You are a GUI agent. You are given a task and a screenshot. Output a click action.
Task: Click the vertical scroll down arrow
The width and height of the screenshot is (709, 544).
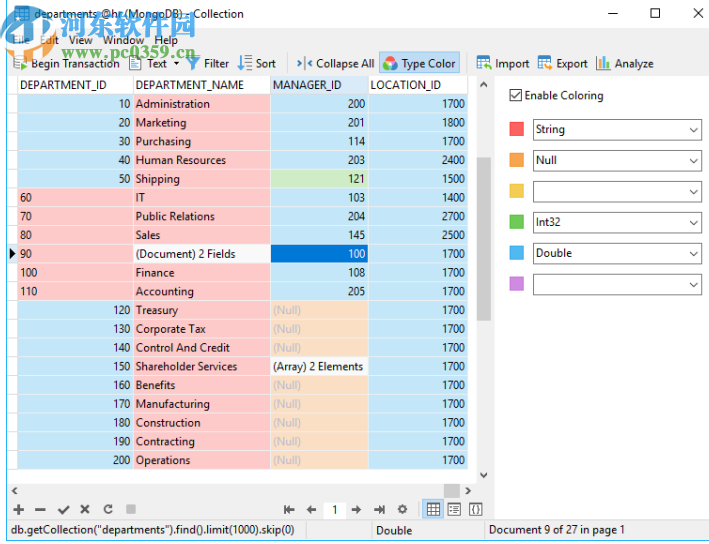483,475
